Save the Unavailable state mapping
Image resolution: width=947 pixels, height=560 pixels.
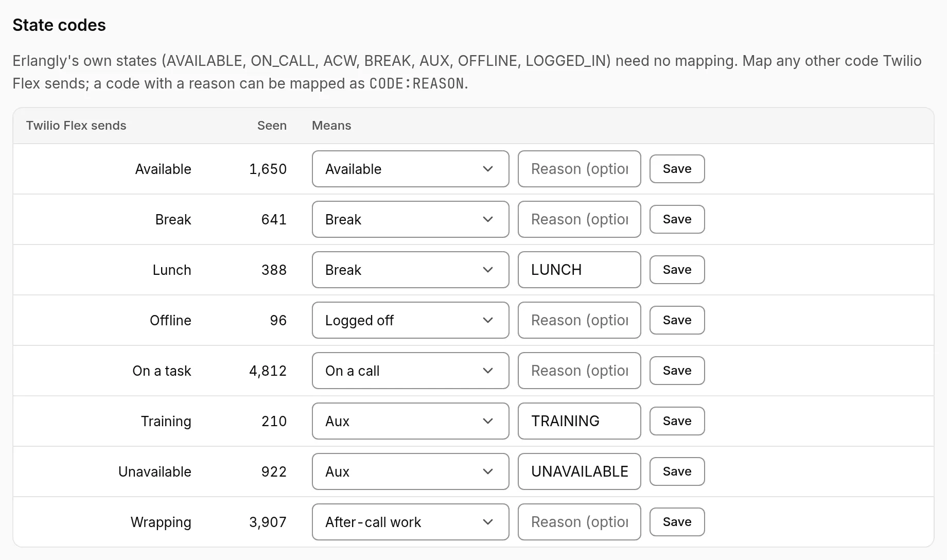677,471
